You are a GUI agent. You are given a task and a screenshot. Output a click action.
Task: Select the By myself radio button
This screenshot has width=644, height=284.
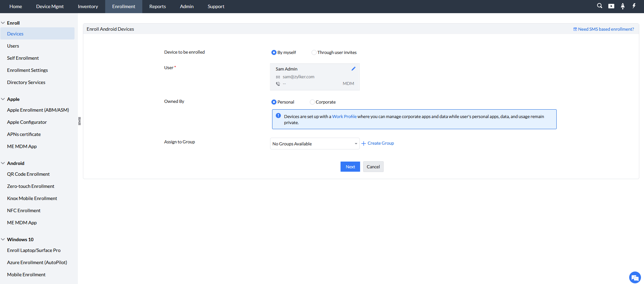[274, 53]
